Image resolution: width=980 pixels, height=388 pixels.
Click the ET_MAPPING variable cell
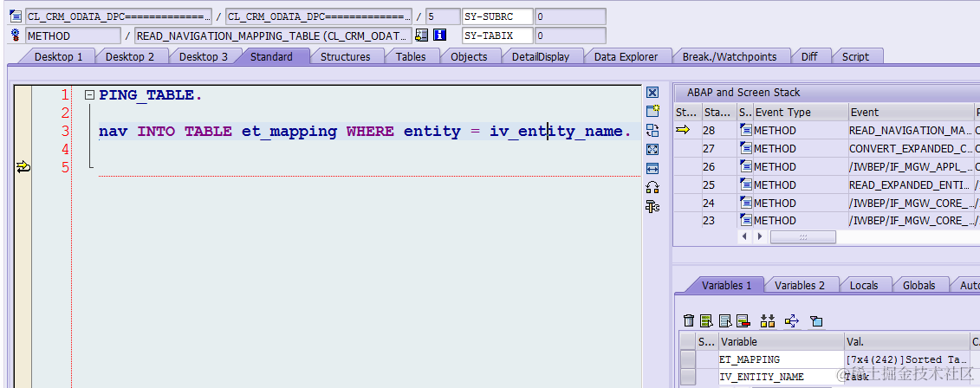(x=781, y=359)
